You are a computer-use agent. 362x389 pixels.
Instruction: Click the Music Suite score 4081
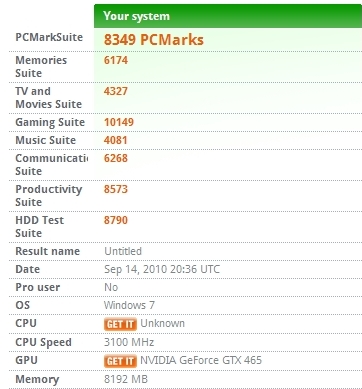[x=115, y=140]
